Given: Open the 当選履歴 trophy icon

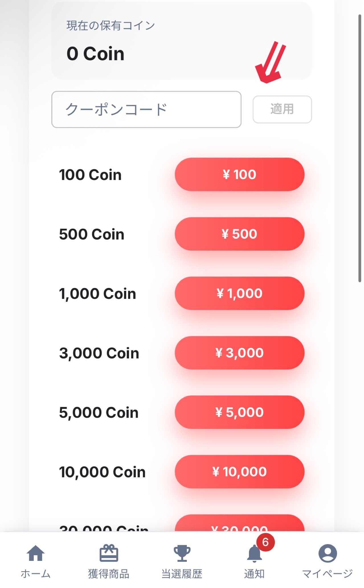Looking at the screenshot, I should 182,553.
